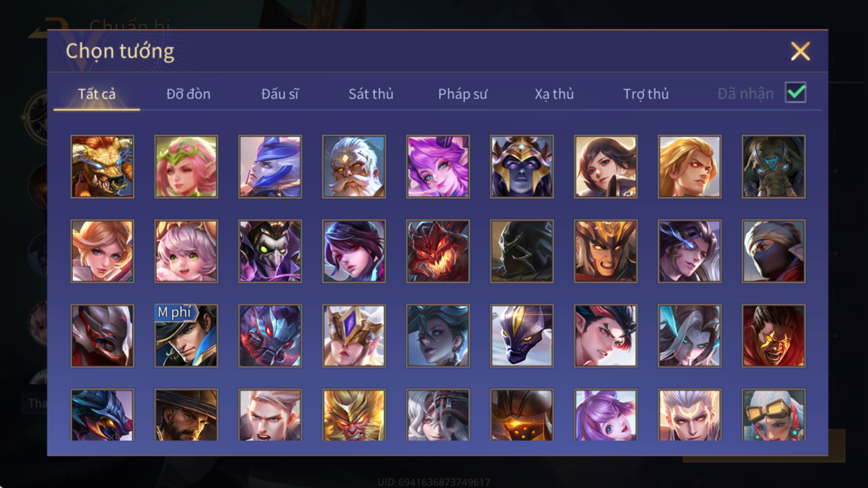Switch to the 'Trợ thủ' tab
The height and width of the screenshot is (488, 868).
[646, 94]
